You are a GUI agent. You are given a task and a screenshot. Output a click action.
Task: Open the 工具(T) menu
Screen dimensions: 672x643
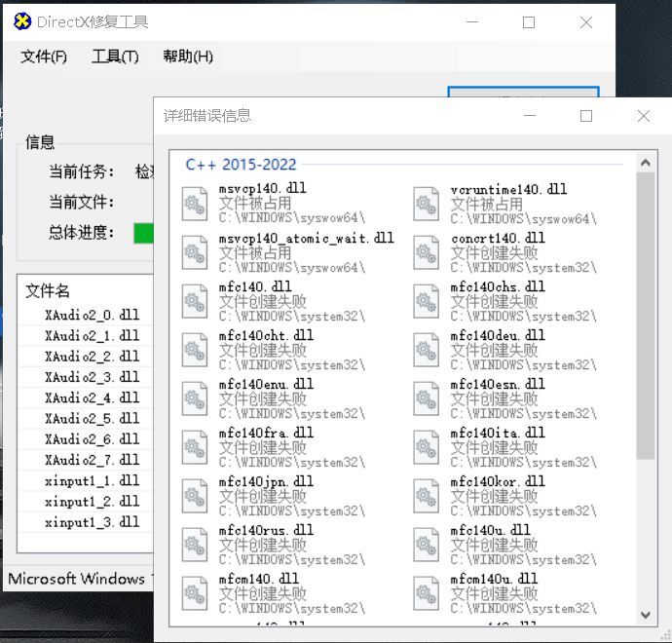(x=115, y=57)
